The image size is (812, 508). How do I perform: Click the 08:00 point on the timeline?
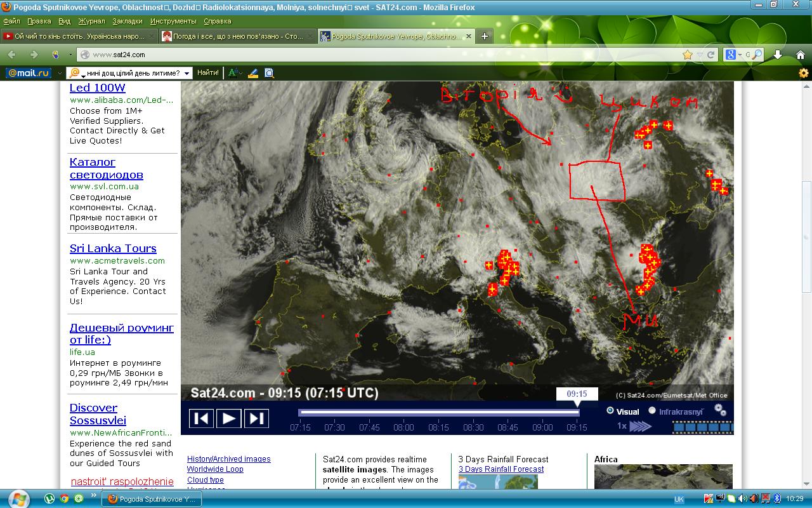point(403,427)
